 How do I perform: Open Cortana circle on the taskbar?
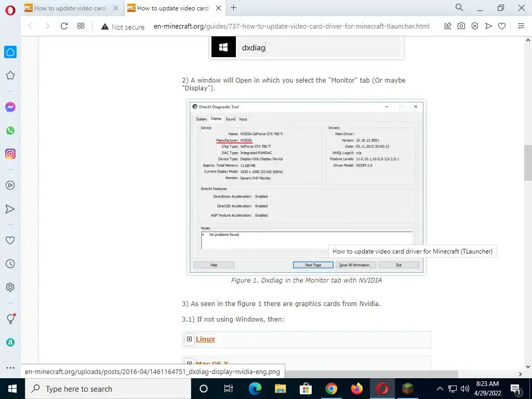click(204, 389)
